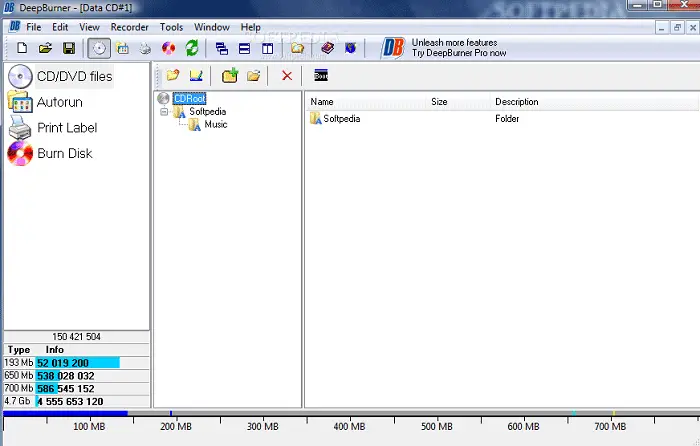Open the Edit menu
700x446 pixels.
click(60, 27)
